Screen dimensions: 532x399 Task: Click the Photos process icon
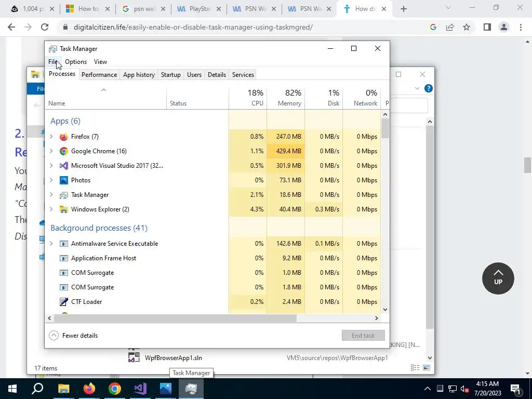(63, 180)
